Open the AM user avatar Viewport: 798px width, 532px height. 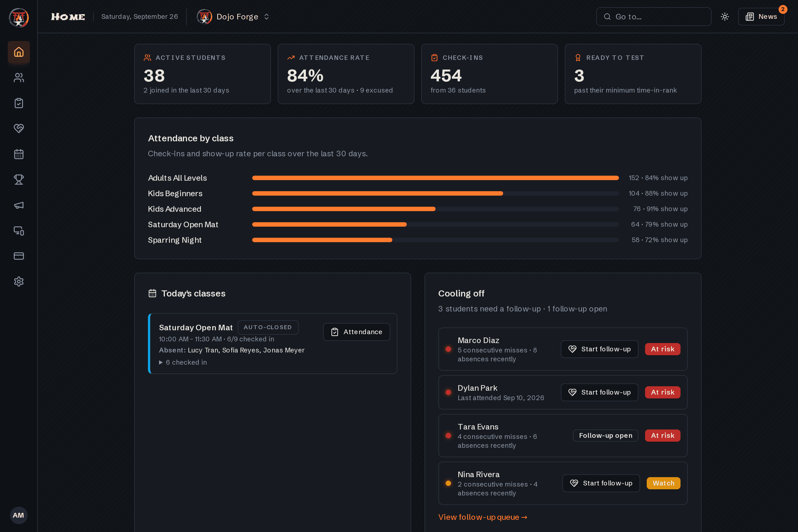pyautogui.click(x=19, y=515)
